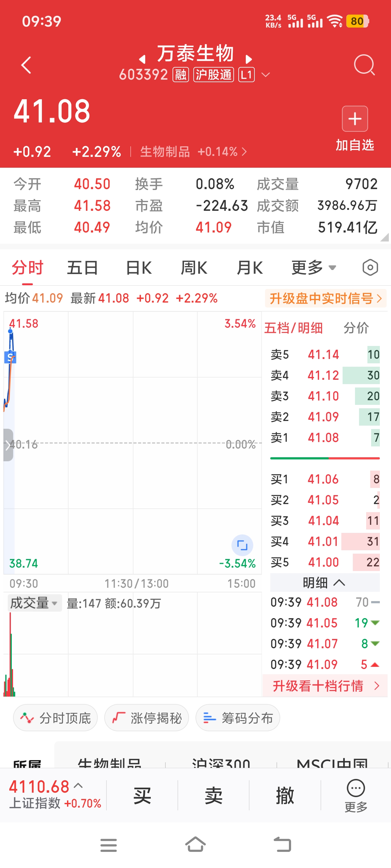Expand quote details corner triangle
The image size is (391, 868).
click(x=384, y=237)
